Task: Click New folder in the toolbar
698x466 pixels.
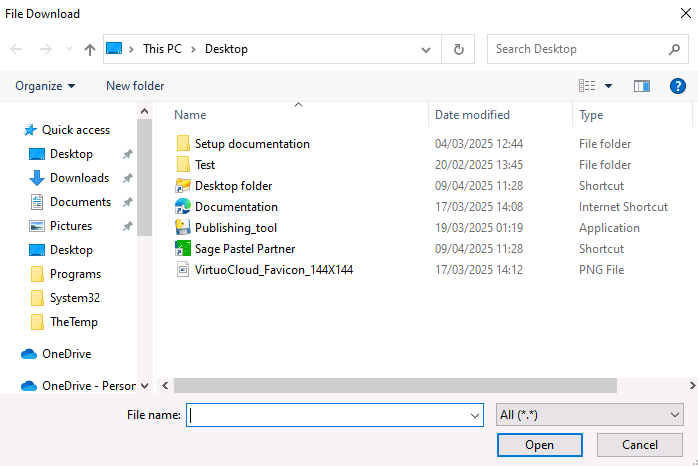Action: pyautogui.click(x=135, y=86)
